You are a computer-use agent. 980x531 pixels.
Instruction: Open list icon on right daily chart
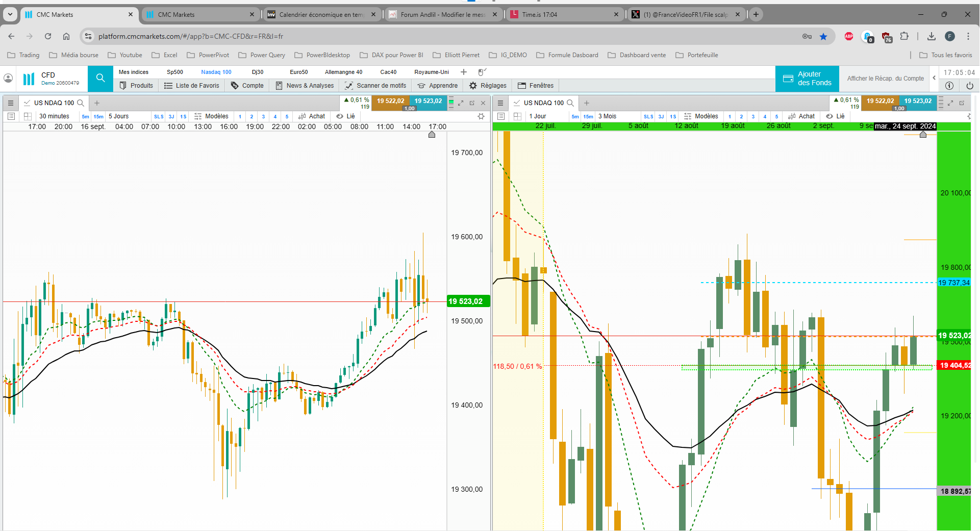click(501, 116)
